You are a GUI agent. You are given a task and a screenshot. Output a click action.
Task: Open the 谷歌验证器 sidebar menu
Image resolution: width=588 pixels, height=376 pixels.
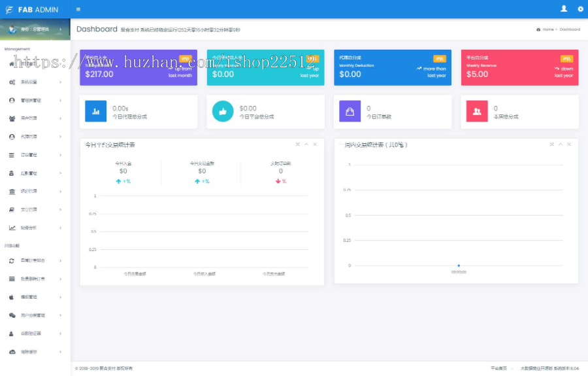(x=35, y=333)
